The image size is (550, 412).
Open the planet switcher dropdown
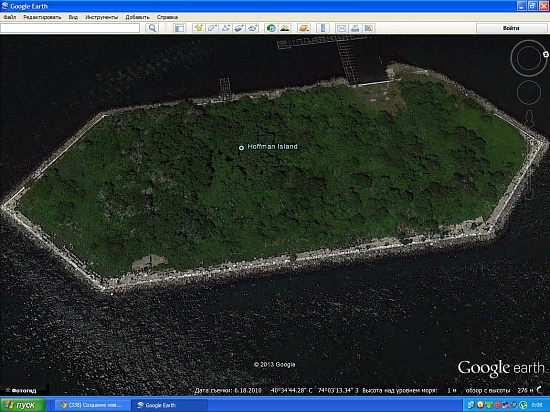point(304,28)
